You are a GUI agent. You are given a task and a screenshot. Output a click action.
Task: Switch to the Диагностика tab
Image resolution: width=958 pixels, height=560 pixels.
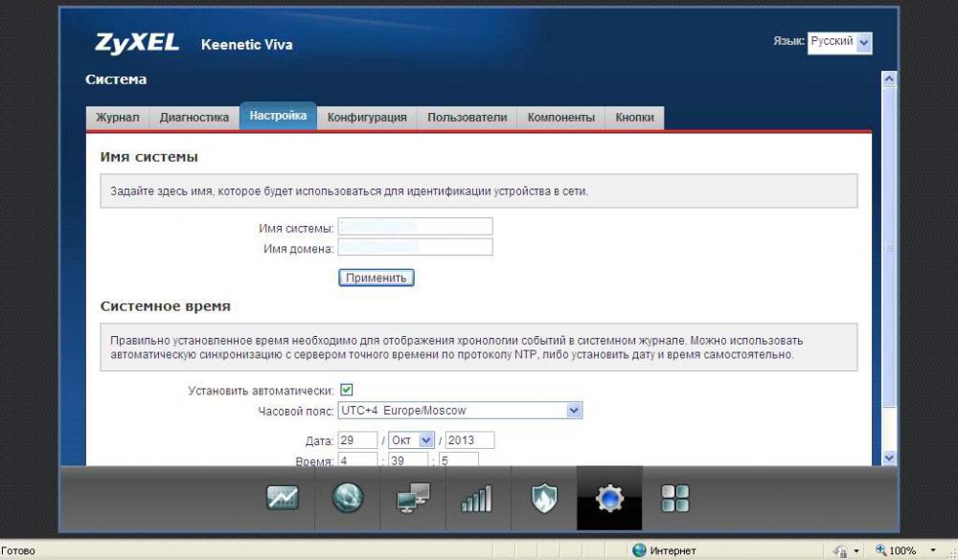click(194, 117)
